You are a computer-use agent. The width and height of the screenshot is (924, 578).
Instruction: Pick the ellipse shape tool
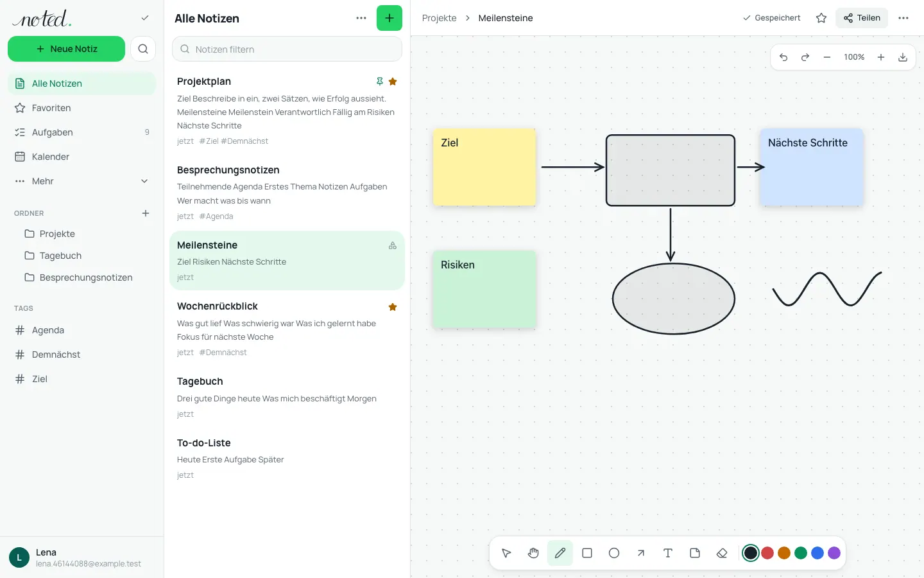pos(614,553)
